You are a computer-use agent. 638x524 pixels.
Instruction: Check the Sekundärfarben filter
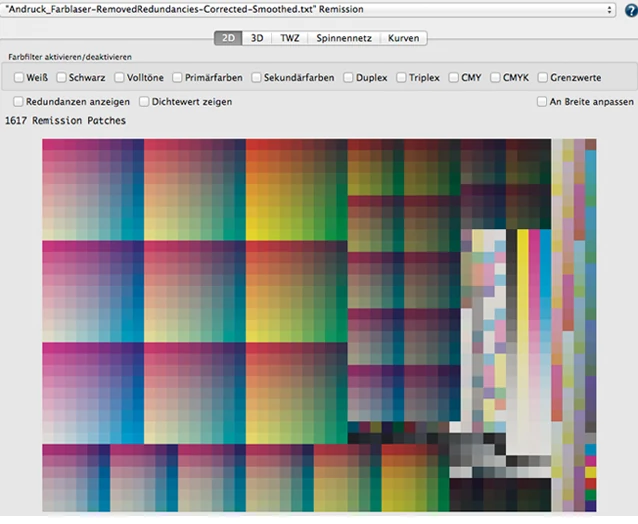point(257,78)
